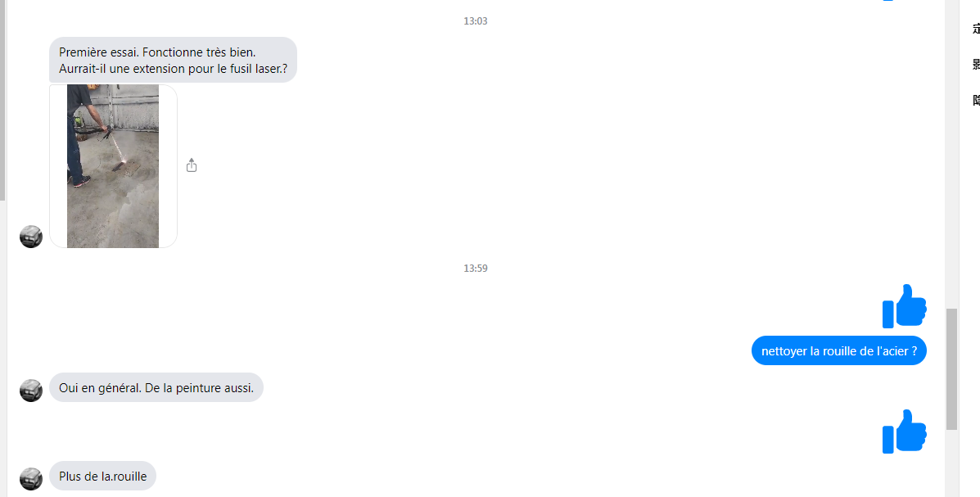Open the avatar beside 'Plus de la.rouille' message

coord(31,478)
